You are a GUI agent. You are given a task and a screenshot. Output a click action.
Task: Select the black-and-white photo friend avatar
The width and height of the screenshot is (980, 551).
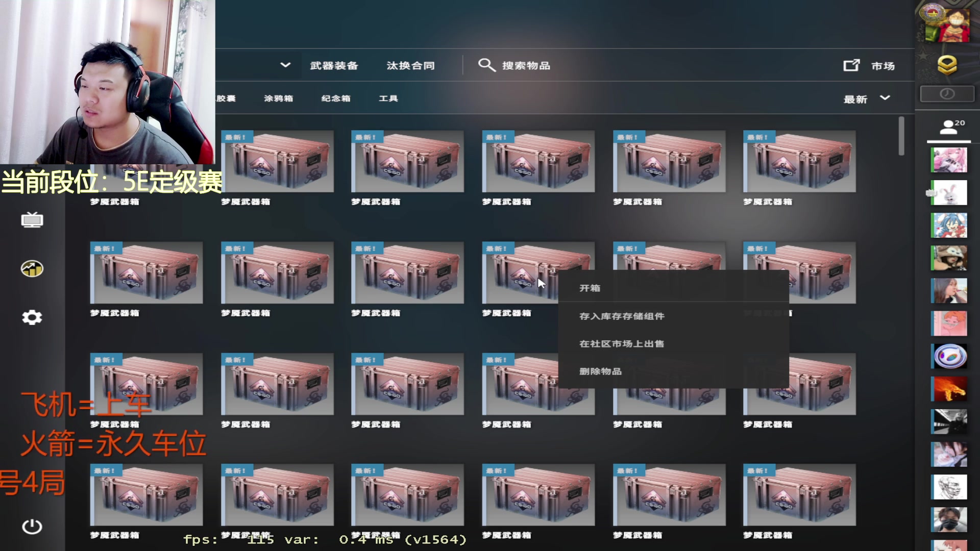pos(949,421)
